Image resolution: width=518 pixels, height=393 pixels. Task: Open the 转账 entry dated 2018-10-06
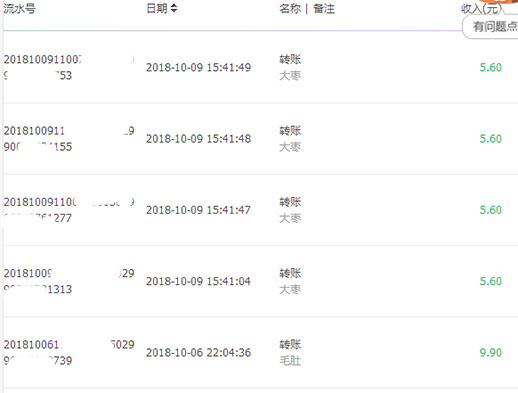coord(290,345)
